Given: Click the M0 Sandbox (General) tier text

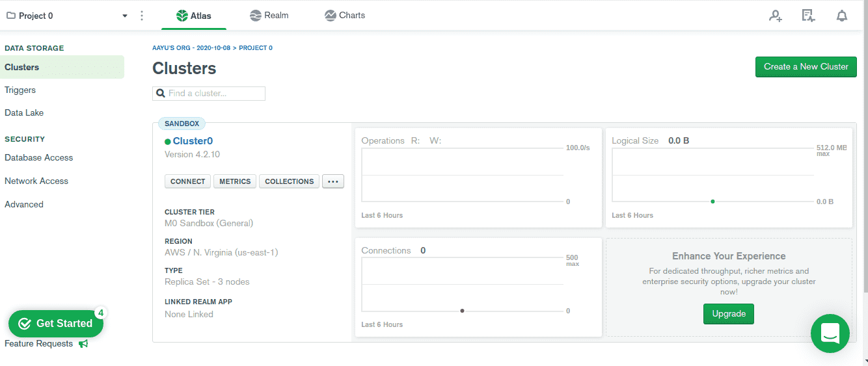Looking at the screenshot, I should (x=209, y=223).
